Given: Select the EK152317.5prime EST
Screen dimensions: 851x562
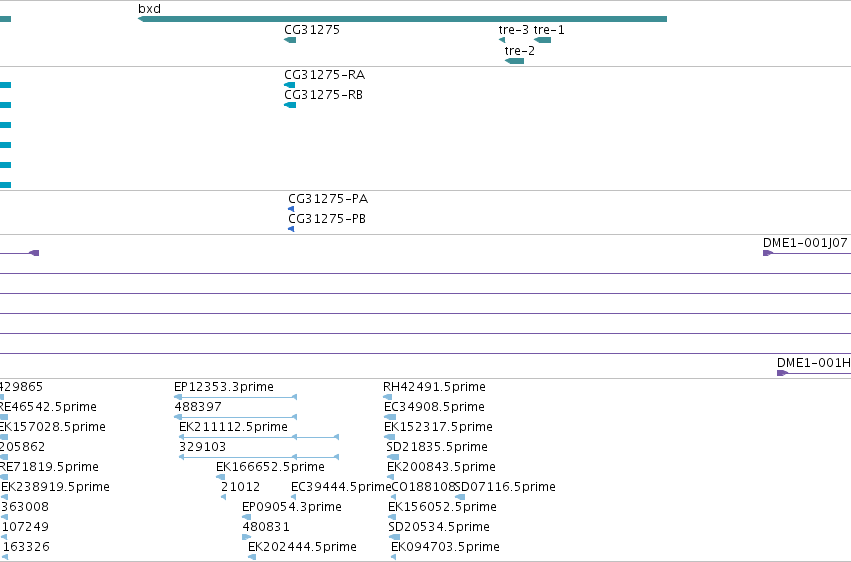Looking at the screenshot, I should (390, 437).
